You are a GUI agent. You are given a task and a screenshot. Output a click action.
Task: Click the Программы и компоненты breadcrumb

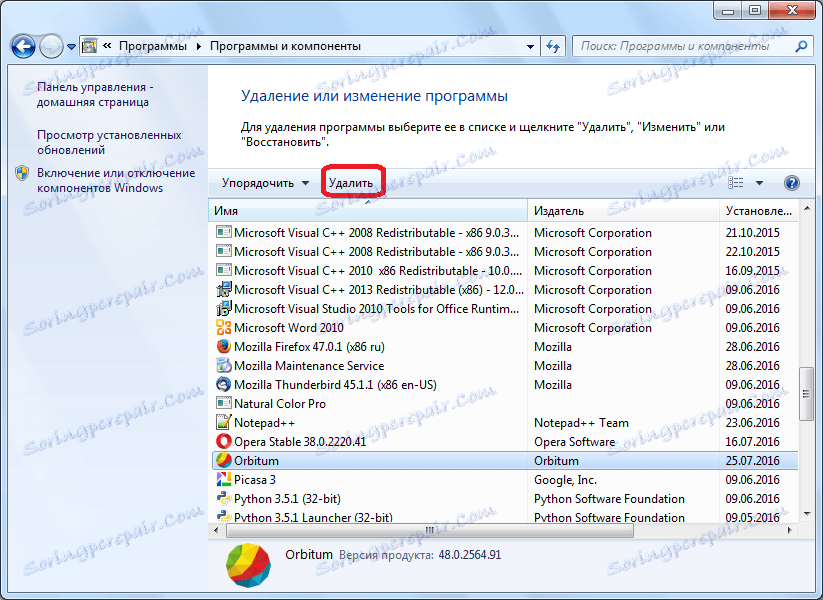285,46
